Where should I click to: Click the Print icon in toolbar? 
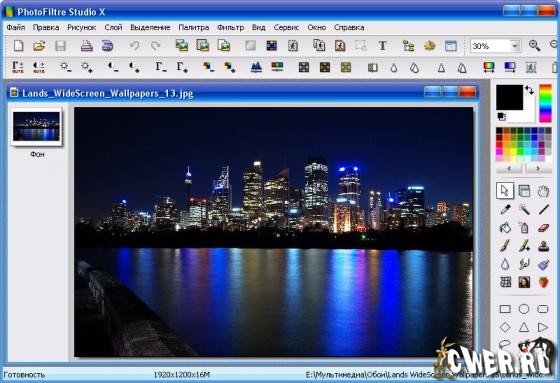86,46
